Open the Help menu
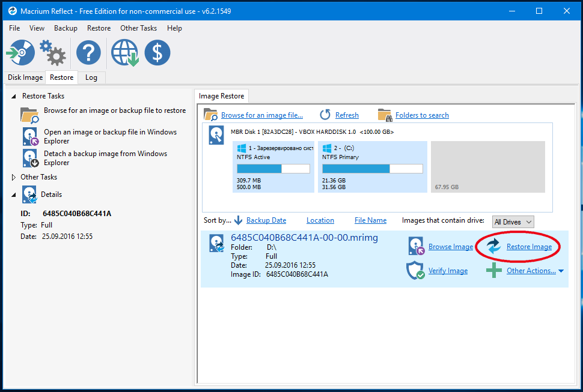The height and width of the screenshot is (392, 583). coord(174,28)
